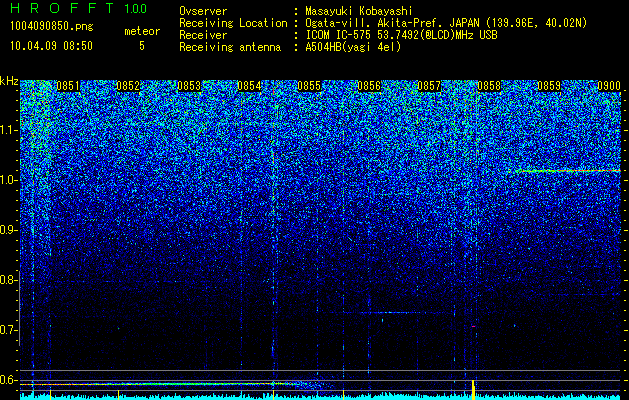The image size is (629, 400).
Task: Click the 0.9 frequency axis label
Action: tap(9, 230)
